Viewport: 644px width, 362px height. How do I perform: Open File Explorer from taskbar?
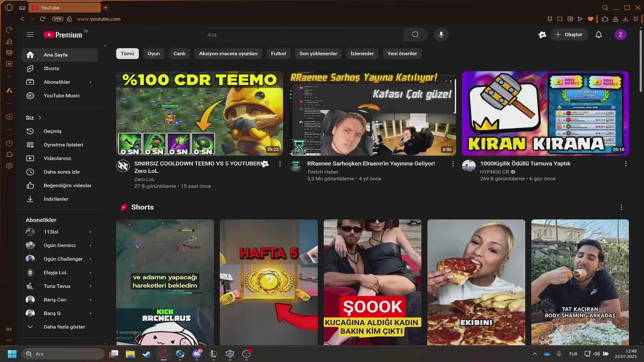130,354
